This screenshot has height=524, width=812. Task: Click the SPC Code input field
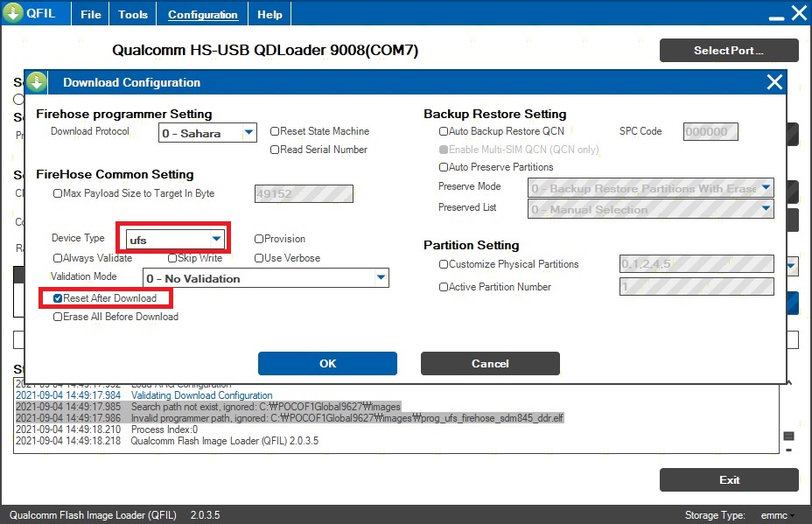(710, 131)
